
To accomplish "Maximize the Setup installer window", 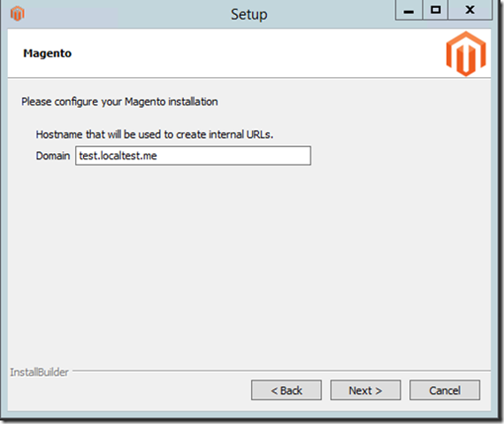I will (x=436, y=11).
